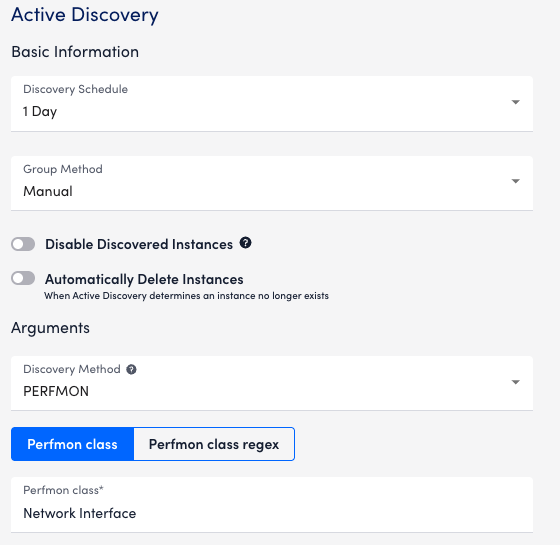Expand the Discovery Schedule dropdown arrow
The height and width of the screenshot is (545, 560).
pos(515,102)
